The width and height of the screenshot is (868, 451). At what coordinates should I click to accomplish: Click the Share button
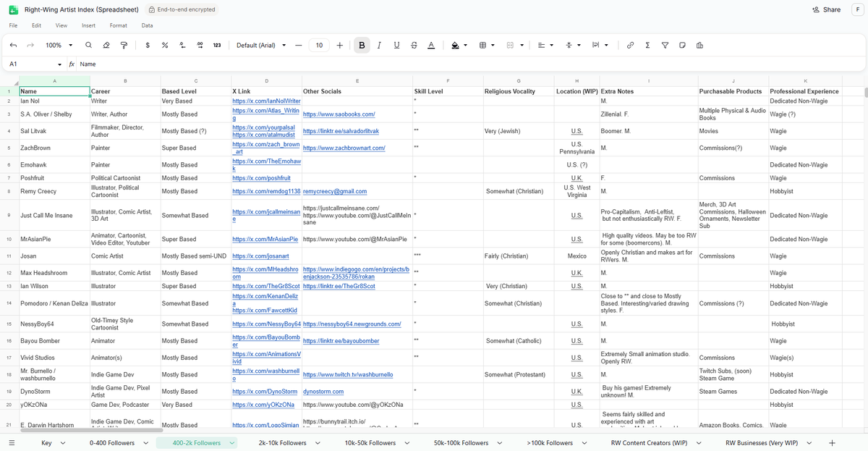coord(826,9)
